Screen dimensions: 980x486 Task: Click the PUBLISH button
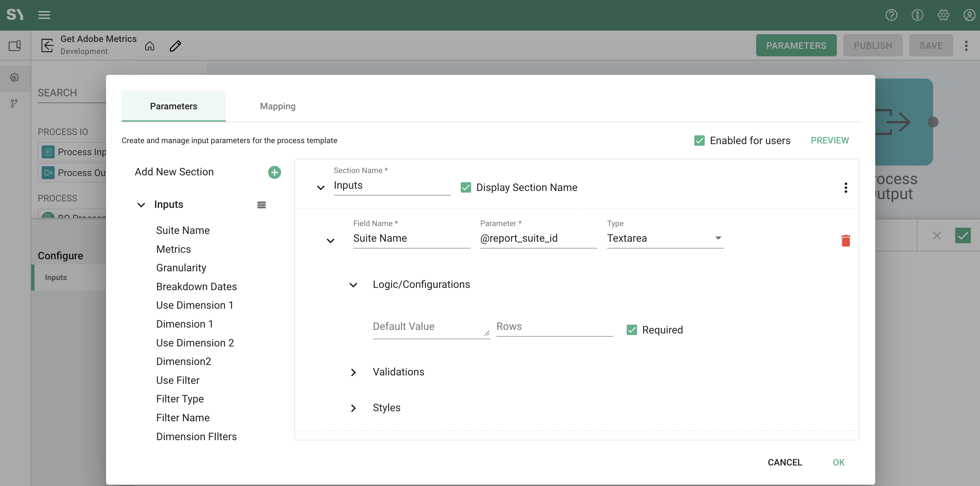pos(873,45)
